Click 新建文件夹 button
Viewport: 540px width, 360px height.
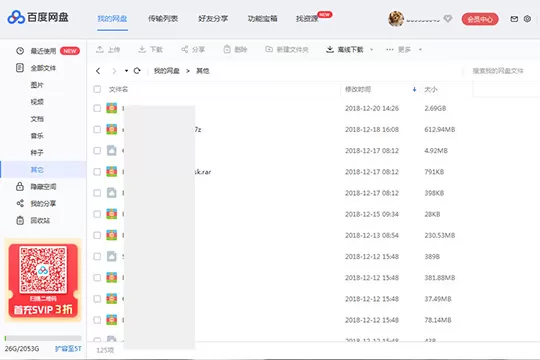pos(287,50)
